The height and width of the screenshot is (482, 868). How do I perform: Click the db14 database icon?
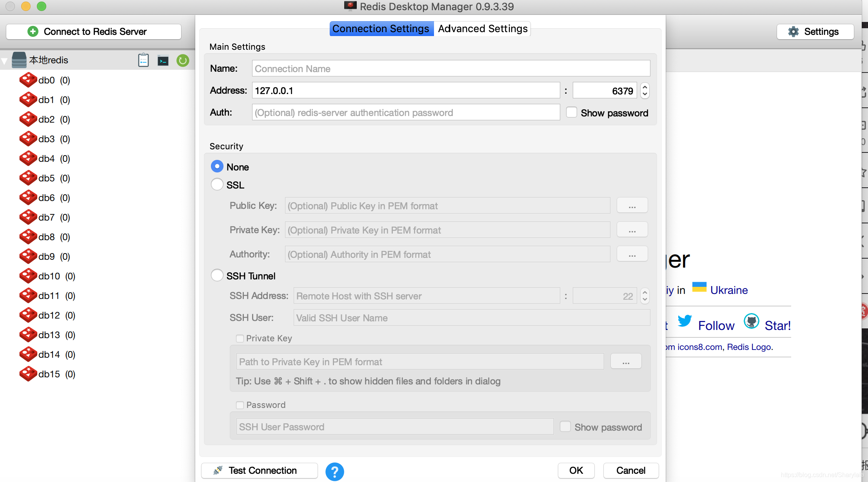tap(28, 354)
